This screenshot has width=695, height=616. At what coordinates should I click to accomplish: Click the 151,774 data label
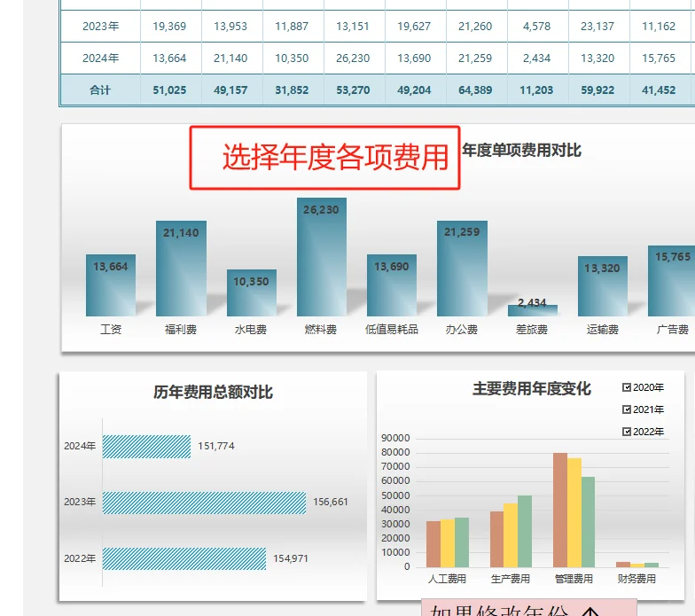pyautogui.click(x=216, y=447)
